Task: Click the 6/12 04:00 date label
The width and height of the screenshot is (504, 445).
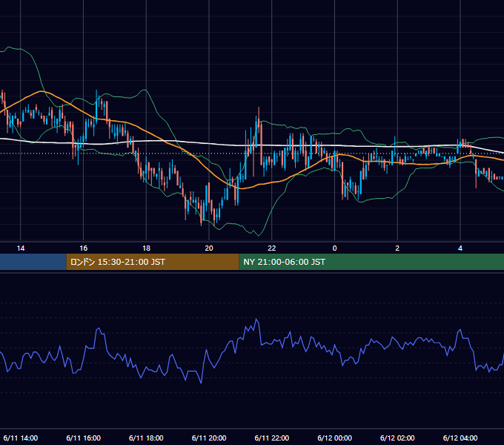Action: tap(460, 438)
